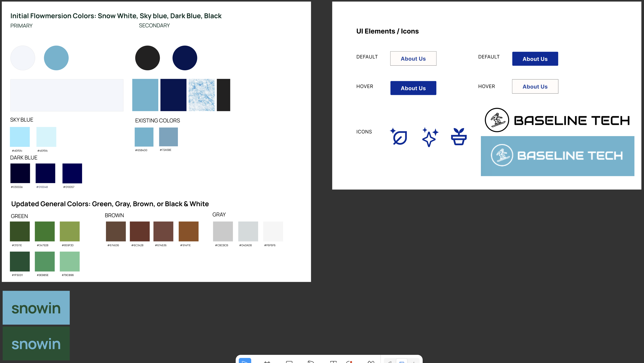This screenshot has height=363, width=644.
Task: Select the Text tool
Action: [x=333, y=361]
